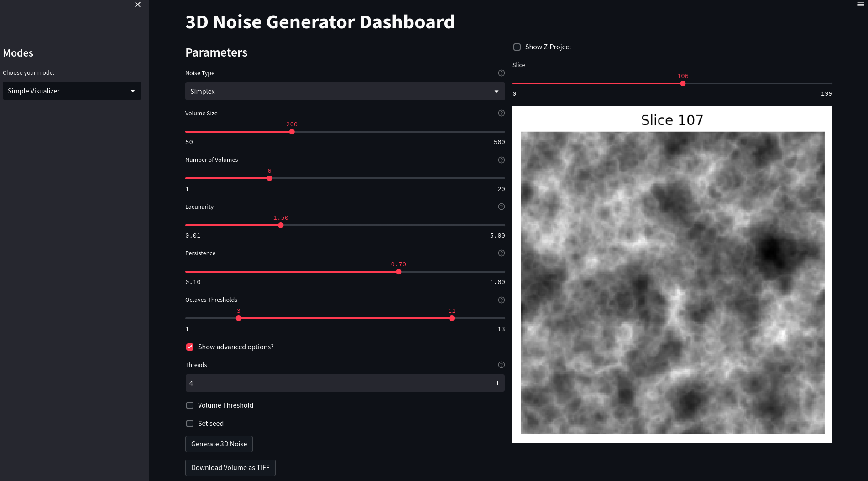
Task: Show help for Number of Volumes
Action: (x=502, y=160)
